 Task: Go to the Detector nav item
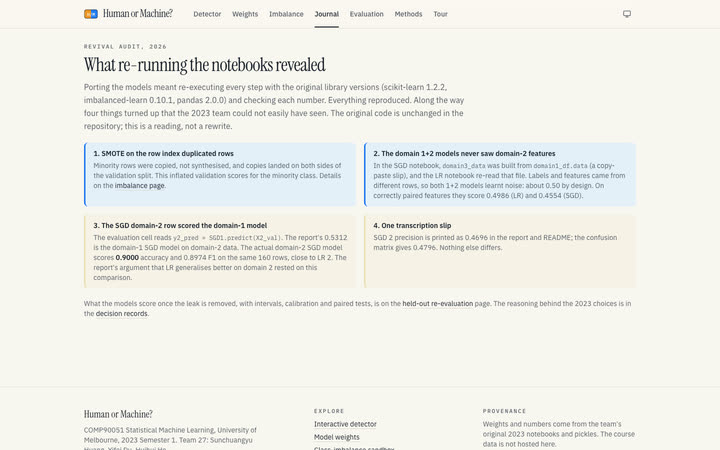point(207,14)
